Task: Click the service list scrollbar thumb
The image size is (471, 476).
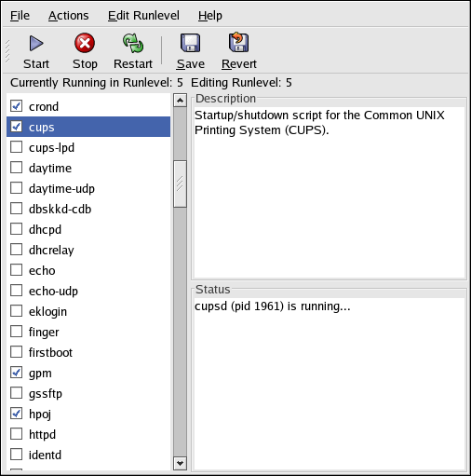Action: point(180,184)
